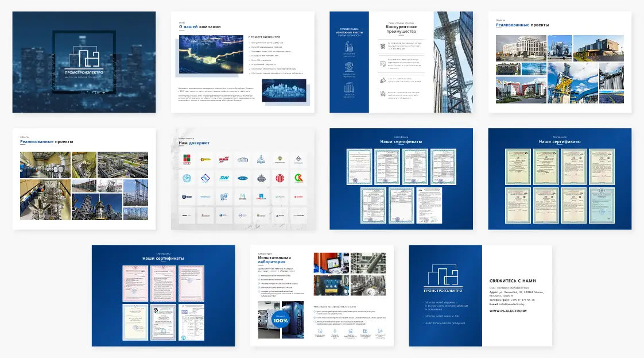This screenshot has width=644, height=358.
Task: Click the SW logo in the clients grid
Action: 224,178
